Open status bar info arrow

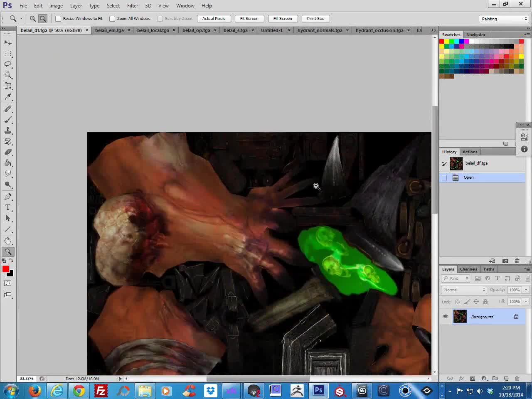(x=121, y=379)
